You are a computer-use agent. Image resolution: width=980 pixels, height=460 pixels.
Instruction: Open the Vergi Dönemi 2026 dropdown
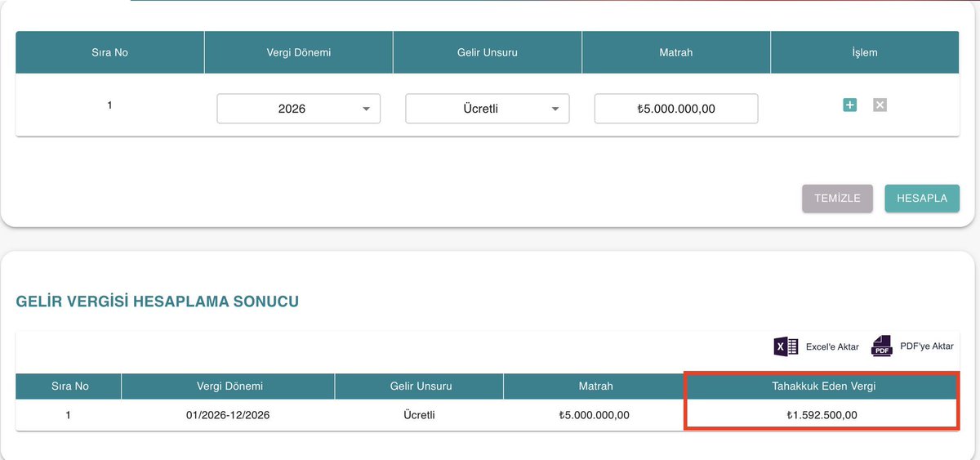click(x=298, y=108)
